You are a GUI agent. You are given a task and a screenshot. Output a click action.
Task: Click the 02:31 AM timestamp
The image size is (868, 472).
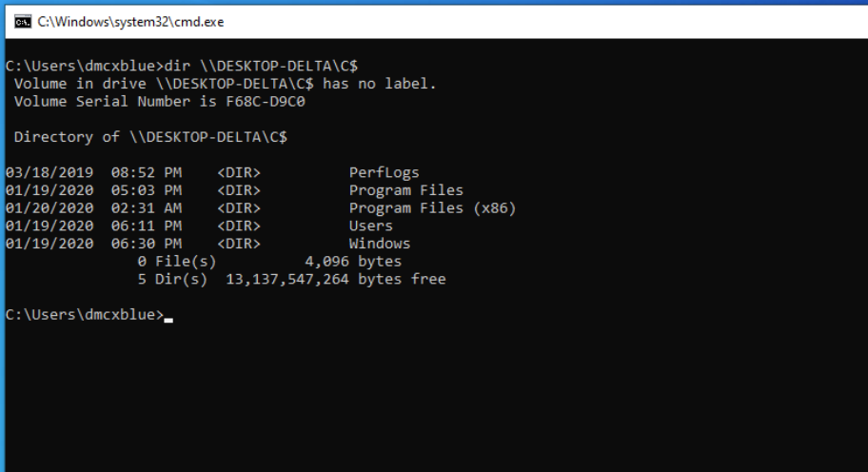pyautogui.click(x=147, y=208)
